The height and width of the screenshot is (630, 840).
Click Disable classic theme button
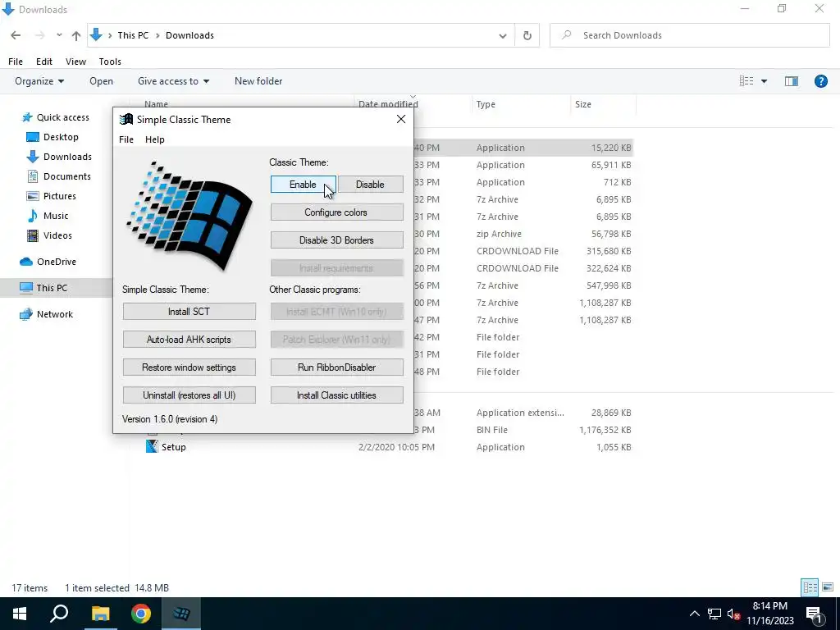370,185
